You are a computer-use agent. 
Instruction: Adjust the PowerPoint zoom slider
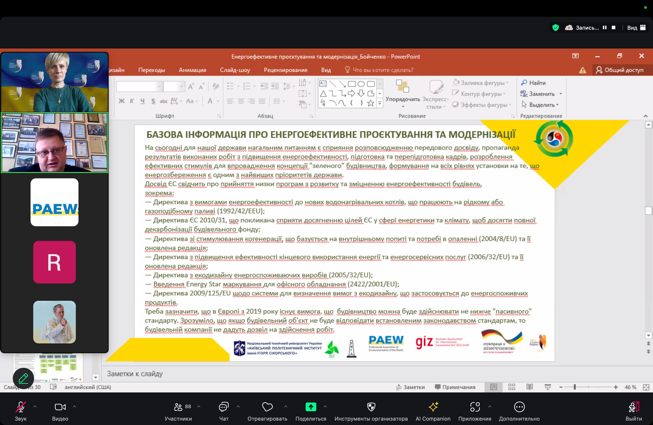coord(575,387)
